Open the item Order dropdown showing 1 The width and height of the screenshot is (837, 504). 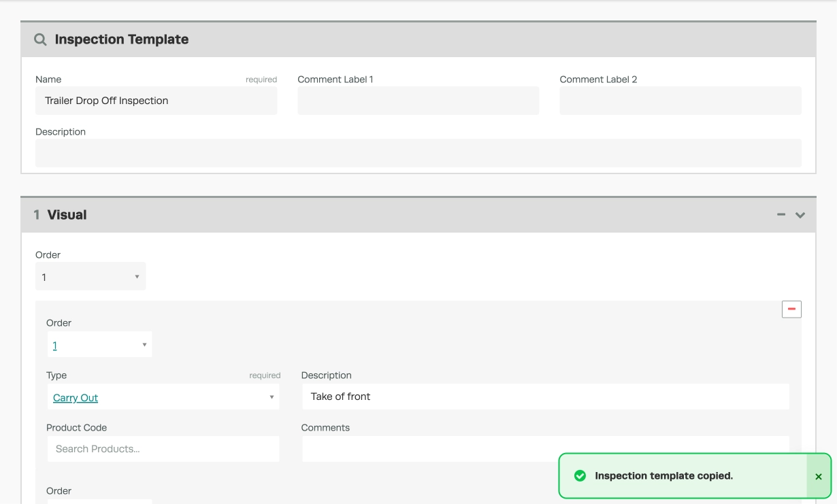(x=99, y=345)
